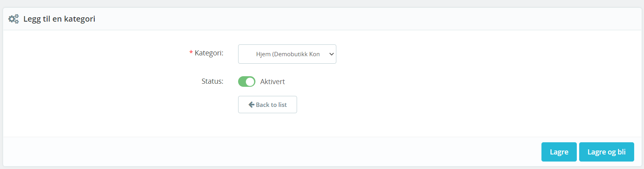Open the Kategori dropdown
644x169 pixels.
pyautogui.click(x=287, y=54)
